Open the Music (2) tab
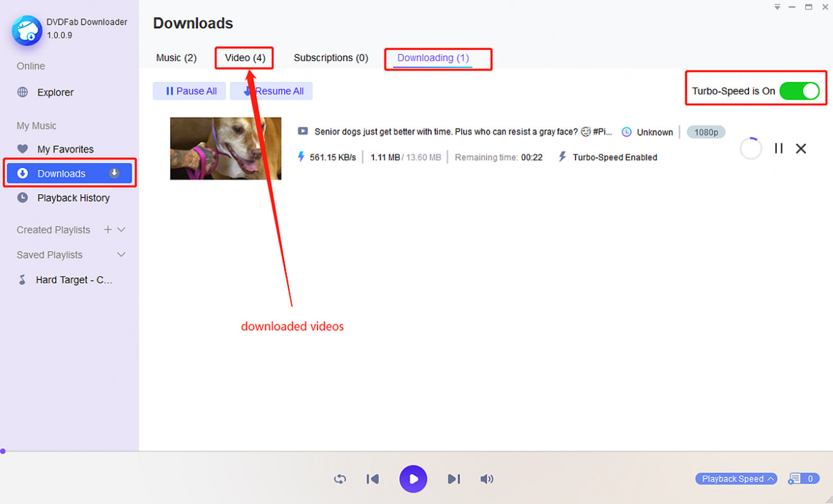 pyautogui.click(x=176, y=58)
